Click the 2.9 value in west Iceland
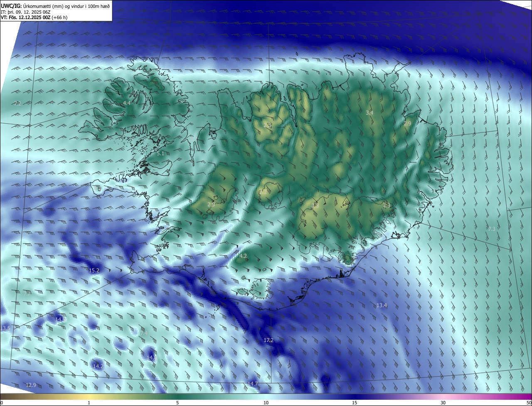Viewport: 532px width, 406px height. pos(211,204)
